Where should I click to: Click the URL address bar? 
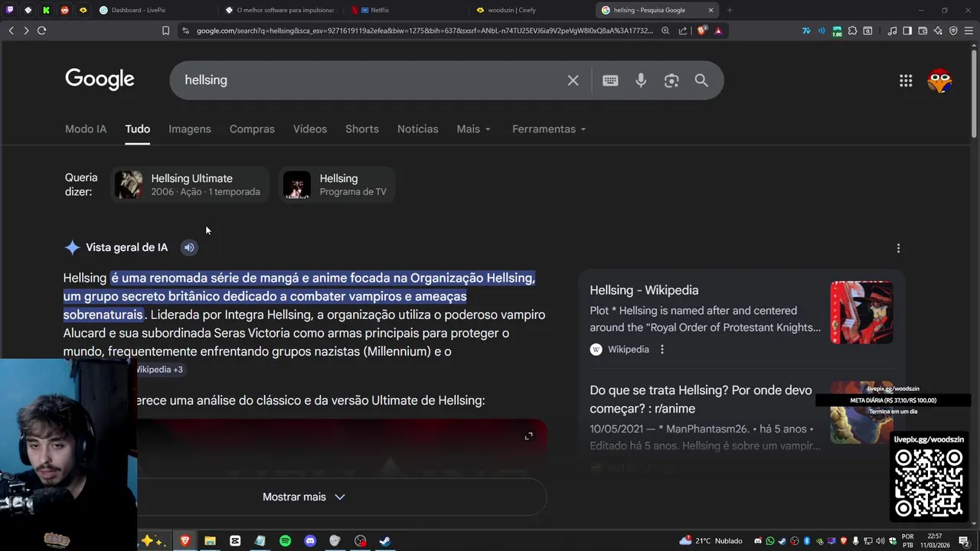[x=425, y=31]
